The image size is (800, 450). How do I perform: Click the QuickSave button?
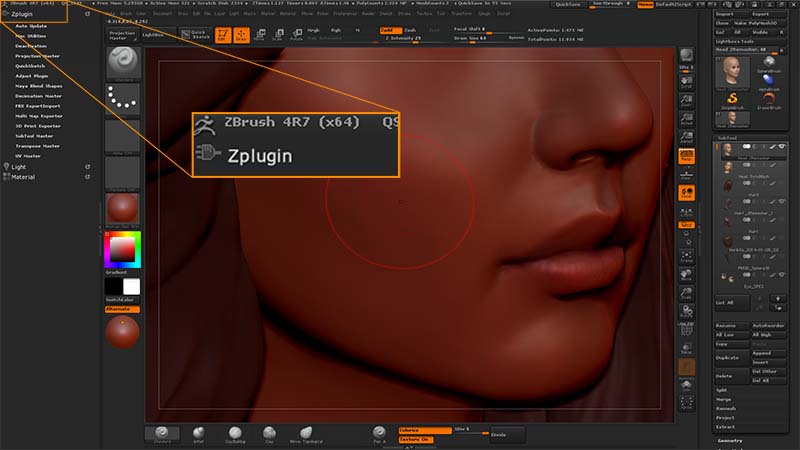point(568,4)
